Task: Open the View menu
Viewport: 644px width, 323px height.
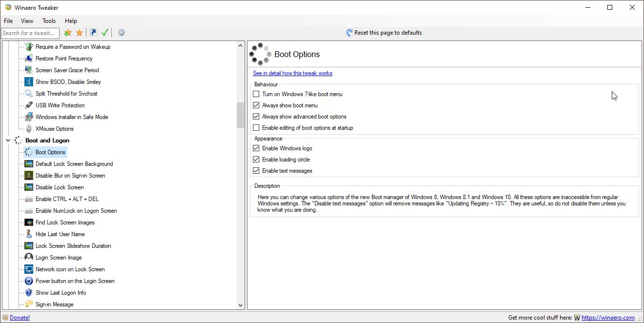Action: [27, 21]
